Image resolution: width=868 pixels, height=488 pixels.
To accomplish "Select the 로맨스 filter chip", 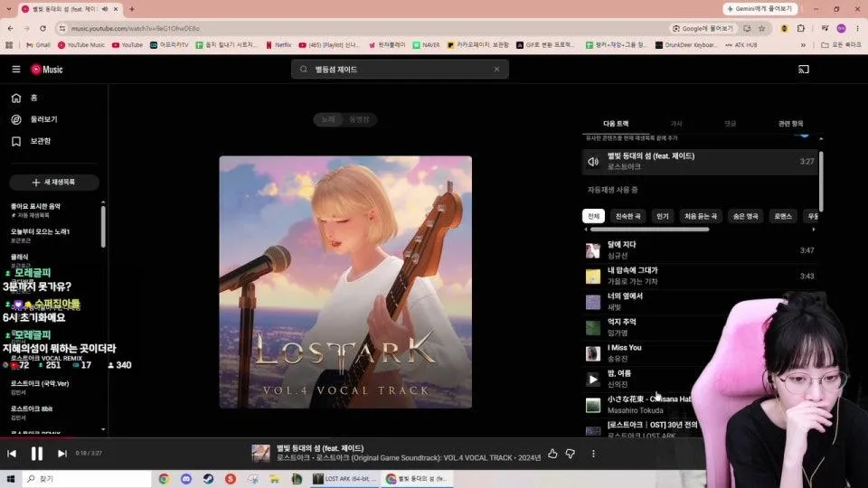I will click(783, 216).
